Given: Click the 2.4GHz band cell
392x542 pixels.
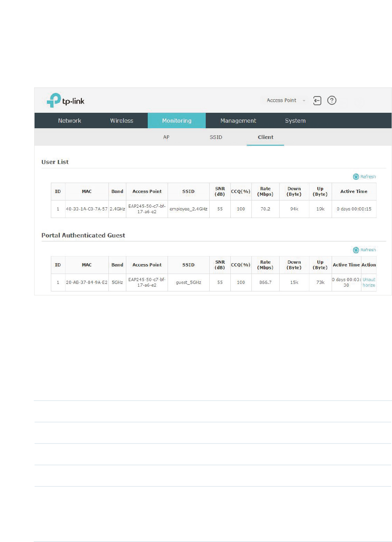Looking at the screenshot, I should coord(117,209).
